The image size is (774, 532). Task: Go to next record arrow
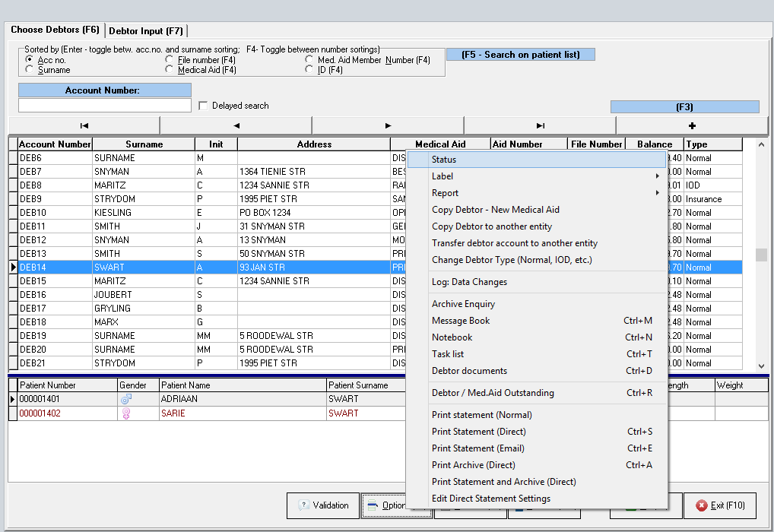pos(388,125)
